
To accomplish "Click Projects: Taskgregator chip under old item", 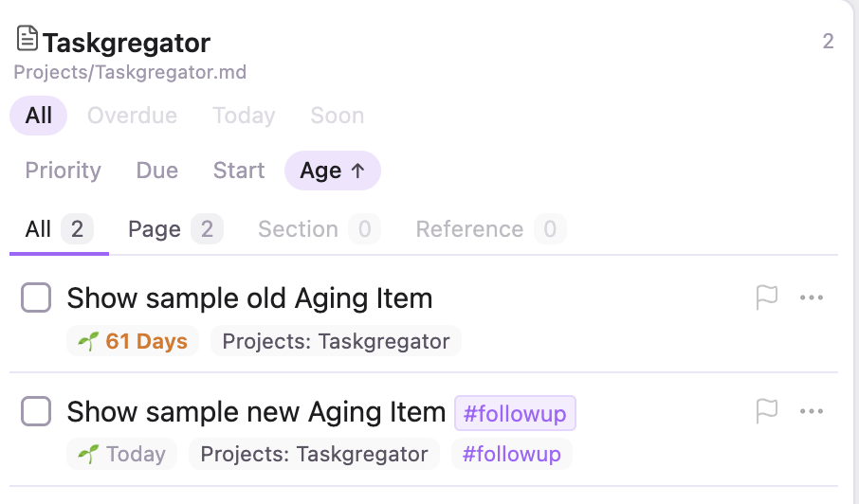I will coord(336,341).
